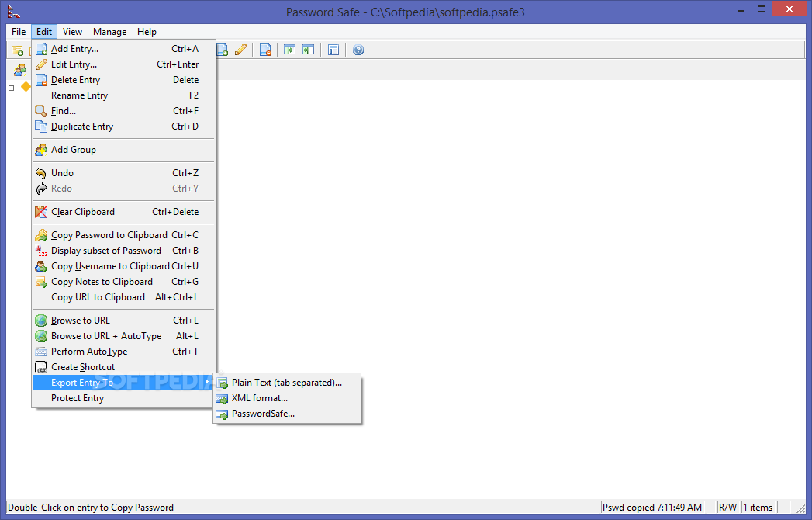Viewport: 812px width, 520px height.
Task: Open the Help menu
Action: (x=147, y=32)
